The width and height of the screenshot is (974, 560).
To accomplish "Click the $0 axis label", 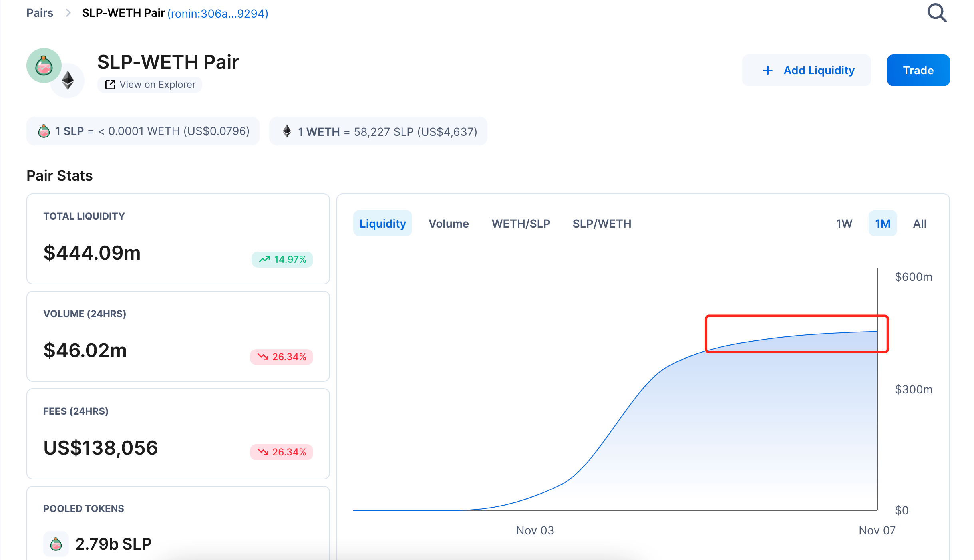I will [902, 510].
